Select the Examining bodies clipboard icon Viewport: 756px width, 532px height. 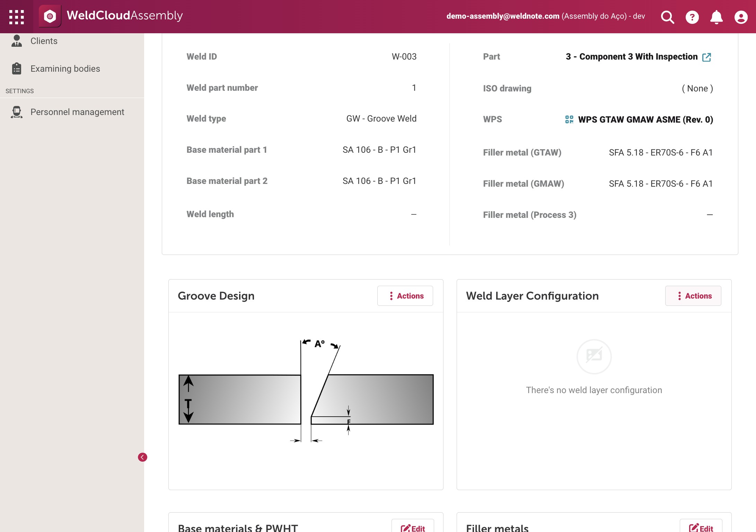tap(17, 69)
